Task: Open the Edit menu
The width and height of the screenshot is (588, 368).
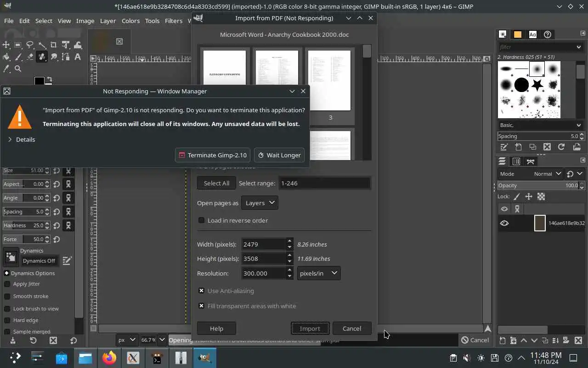Action: pos(24,21)
